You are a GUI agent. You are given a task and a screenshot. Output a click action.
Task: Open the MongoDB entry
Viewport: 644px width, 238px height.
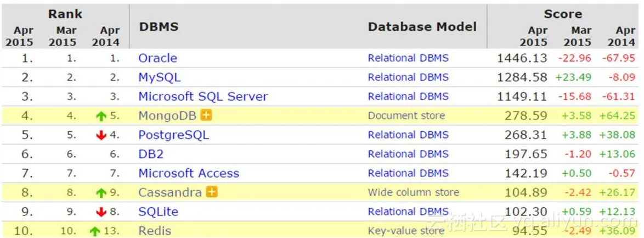pyautogui.click(x=167, y=116)
